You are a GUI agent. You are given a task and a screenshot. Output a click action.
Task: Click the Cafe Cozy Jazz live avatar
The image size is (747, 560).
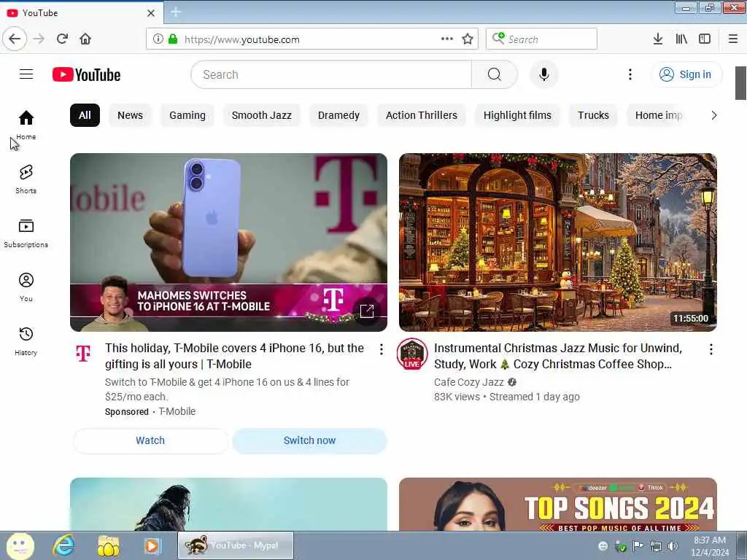(412, 354)
